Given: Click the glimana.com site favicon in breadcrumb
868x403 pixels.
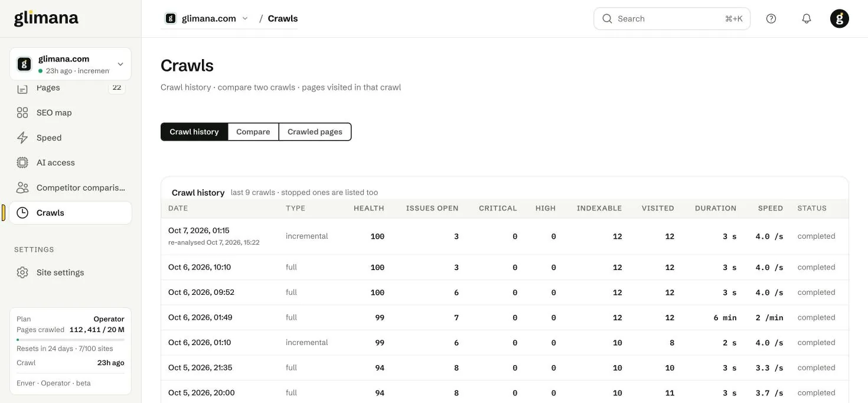Looking at the screenshot, I should pyautogui.click(x=171, y=18).
